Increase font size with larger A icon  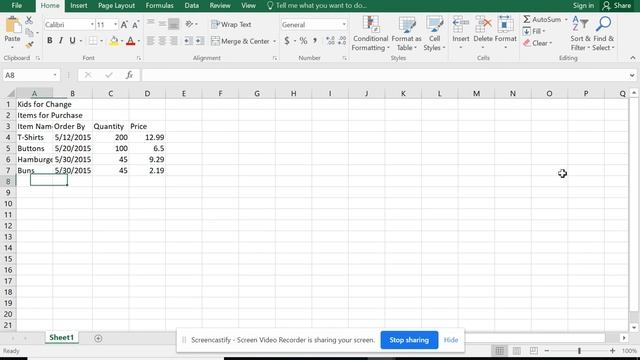coord(124,24)
